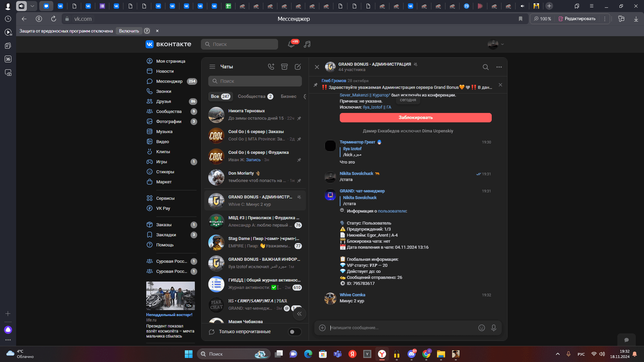
Task: Dismiss the pinned message banner
Action: point(500,85)
